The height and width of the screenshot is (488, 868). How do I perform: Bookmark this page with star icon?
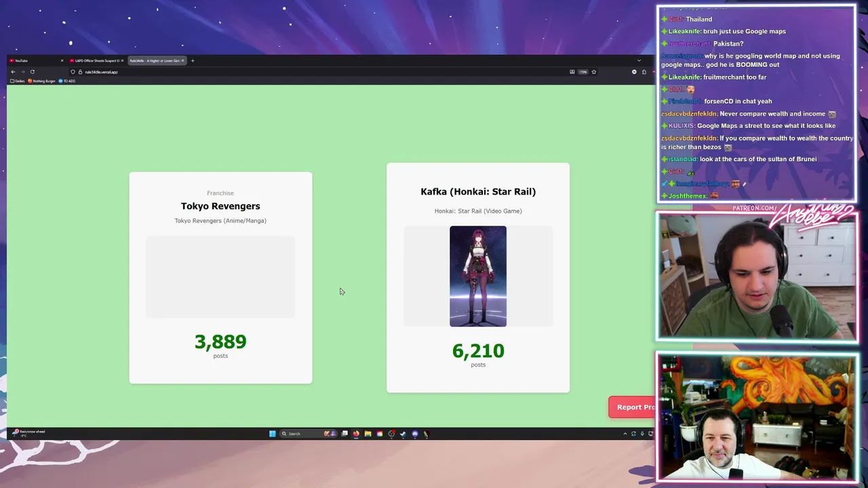tap(593, 72)
